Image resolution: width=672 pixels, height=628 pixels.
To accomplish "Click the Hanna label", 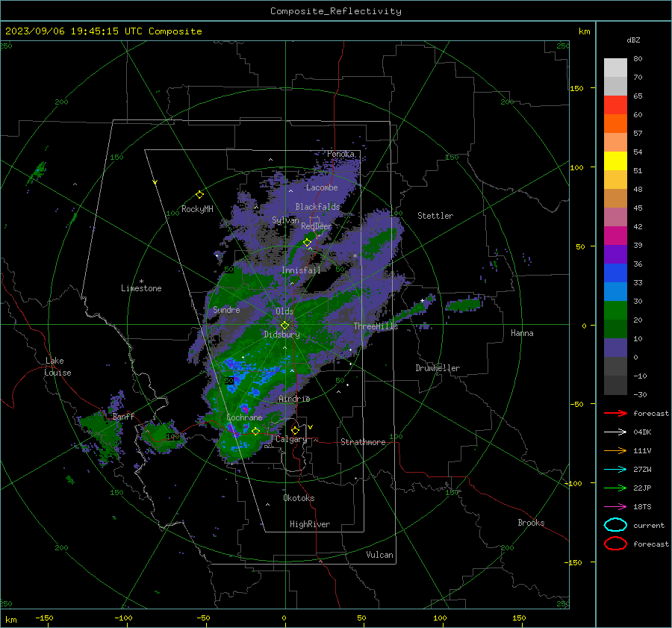I will tap(522, 333).
